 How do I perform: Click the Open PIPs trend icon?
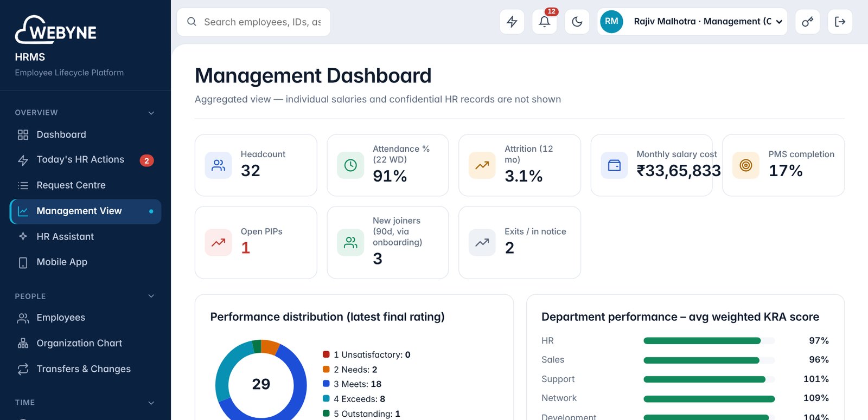[218, 243]
